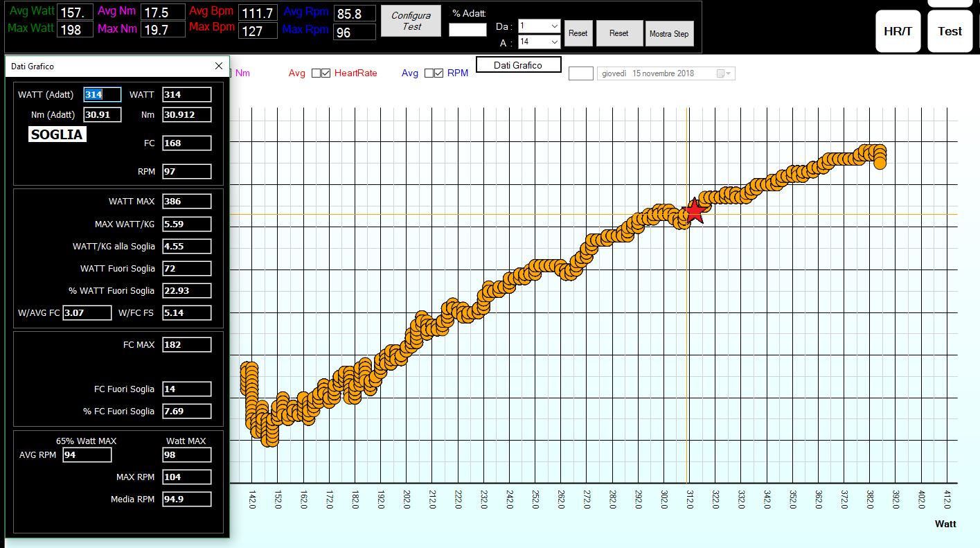Enable the Avg RPM checkbox
This screenshot has width=980, height=548.
tap(429, 73)
